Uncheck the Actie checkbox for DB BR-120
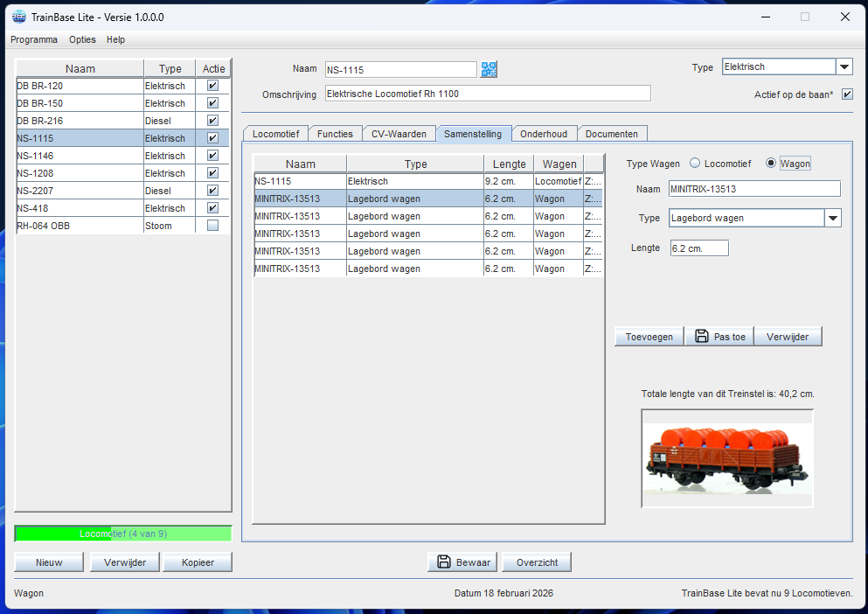868x614 pixels. pyautogui.click(x=212, y=86)
